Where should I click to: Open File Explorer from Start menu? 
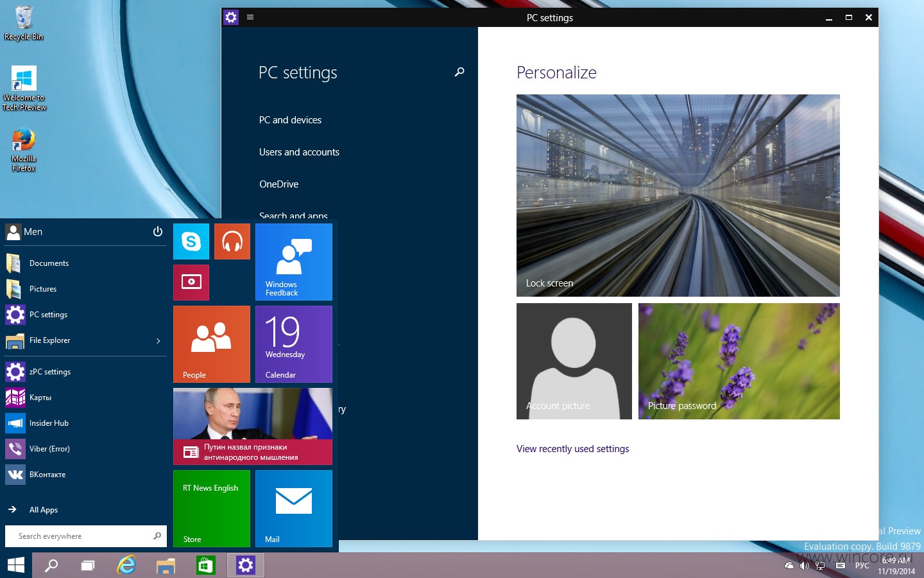point(76,340)
